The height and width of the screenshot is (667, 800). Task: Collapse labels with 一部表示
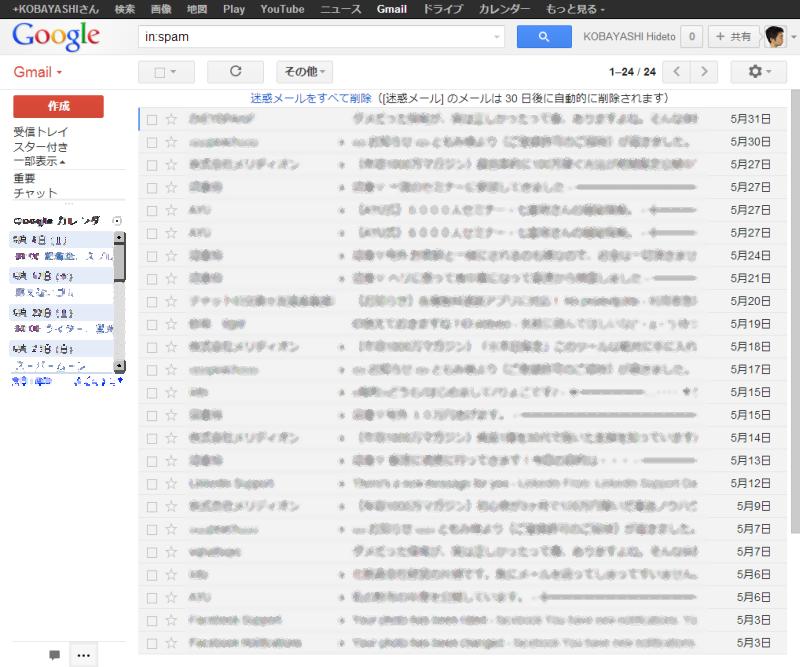39,161
